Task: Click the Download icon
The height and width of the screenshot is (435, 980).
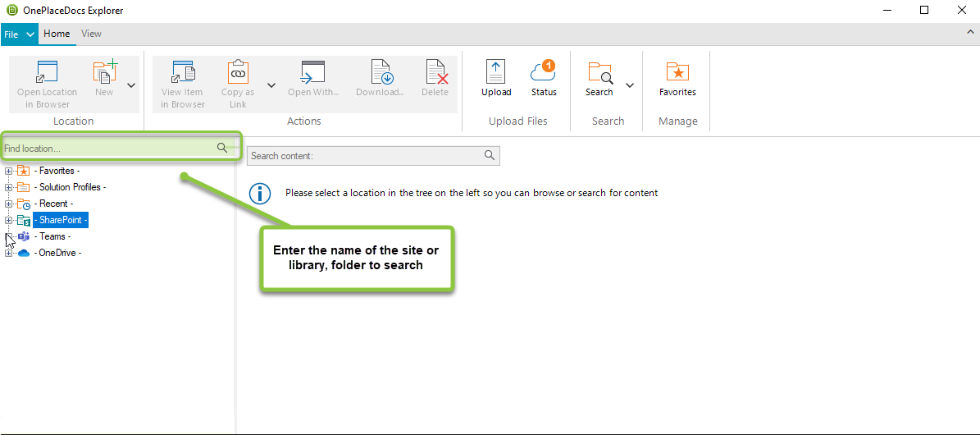Action: tap(381, 72)
